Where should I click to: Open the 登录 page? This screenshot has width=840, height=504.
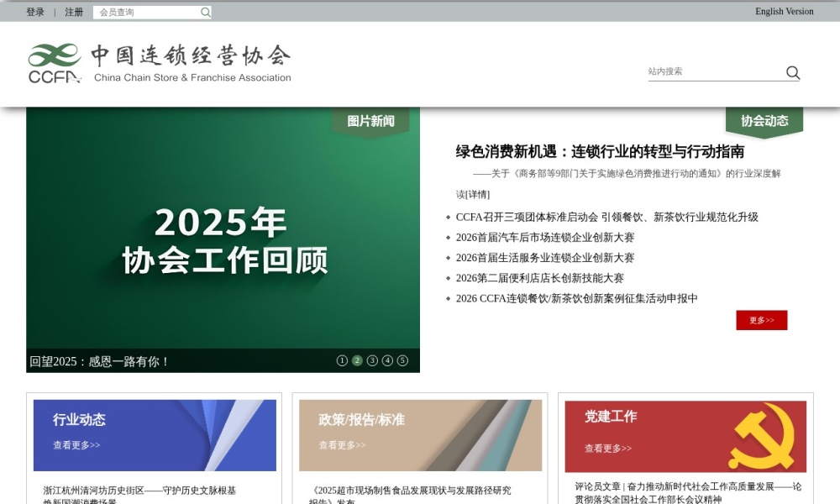pyautogui.click(x=34, y=11)
